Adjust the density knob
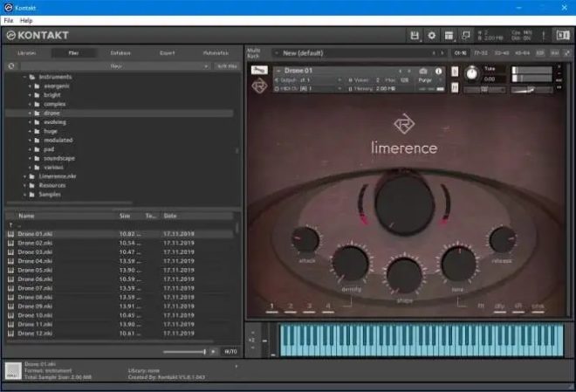This screenshot has height=392, width=576. click(351, 263)
